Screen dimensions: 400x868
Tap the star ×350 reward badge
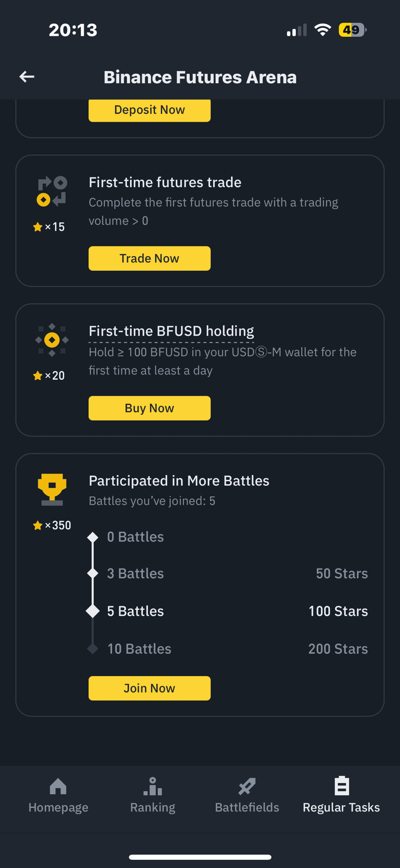[x=52, y=525]
